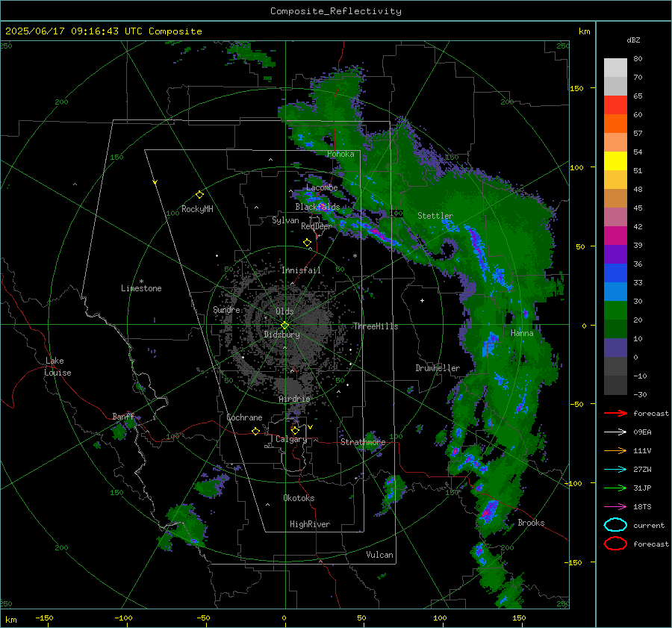
Task: Click the RockyMH label on map
Action: click(197, 209)
